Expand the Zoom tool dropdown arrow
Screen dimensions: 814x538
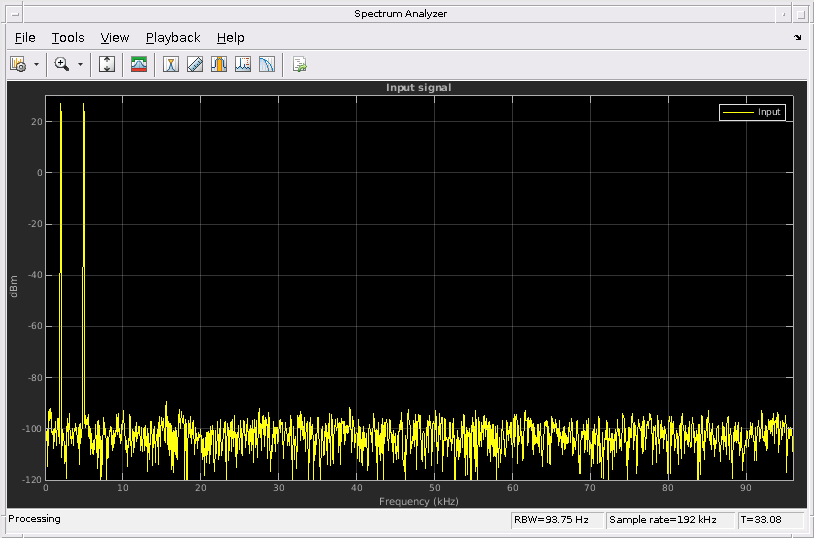click(80, 64)
